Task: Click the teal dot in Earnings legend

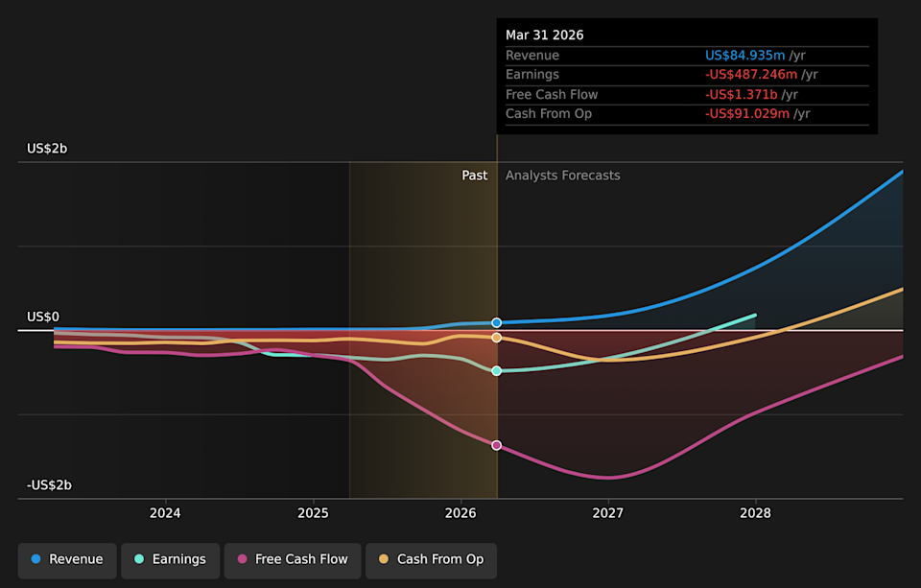Action: [x=139, y=559]
